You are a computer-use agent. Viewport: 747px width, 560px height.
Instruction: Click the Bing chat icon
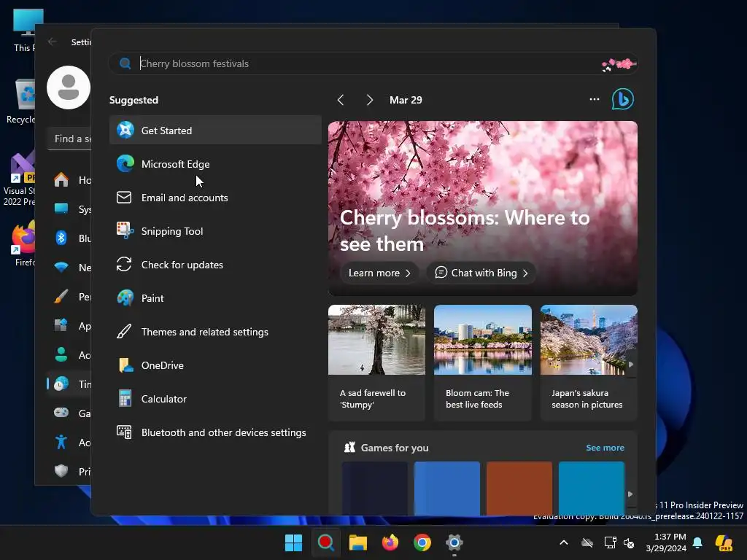click(x=623, y=99)
